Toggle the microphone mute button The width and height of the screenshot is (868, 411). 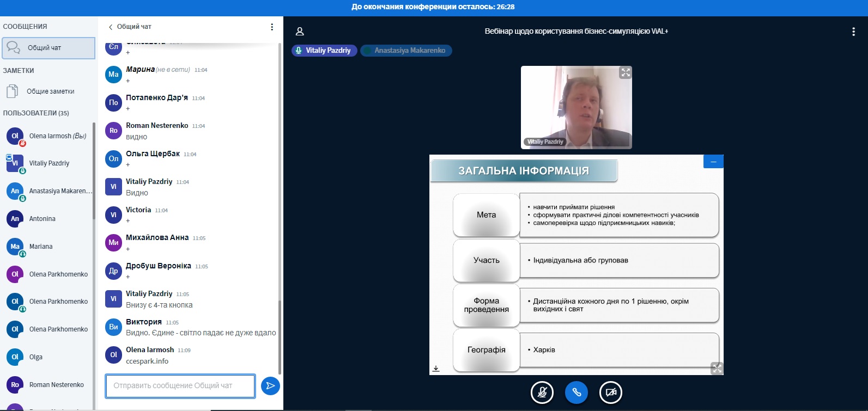(x=542, y=392)
